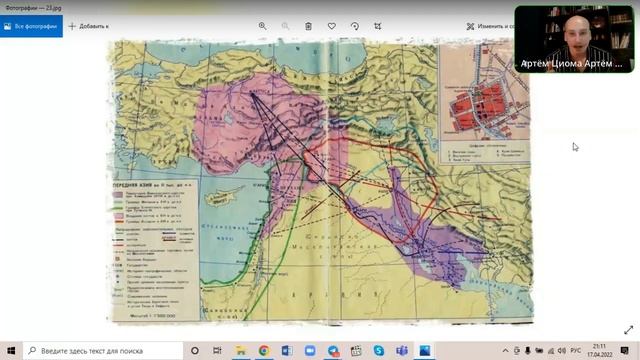Open the clock showing 21:11
Screen dimensions: 640x360
click(x=600, y=351)
